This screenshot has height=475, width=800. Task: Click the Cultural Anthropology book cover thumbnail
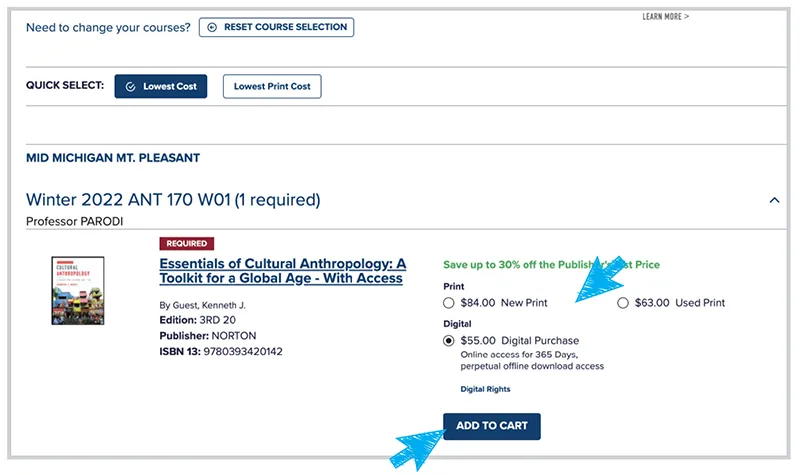tap(78, 291)
